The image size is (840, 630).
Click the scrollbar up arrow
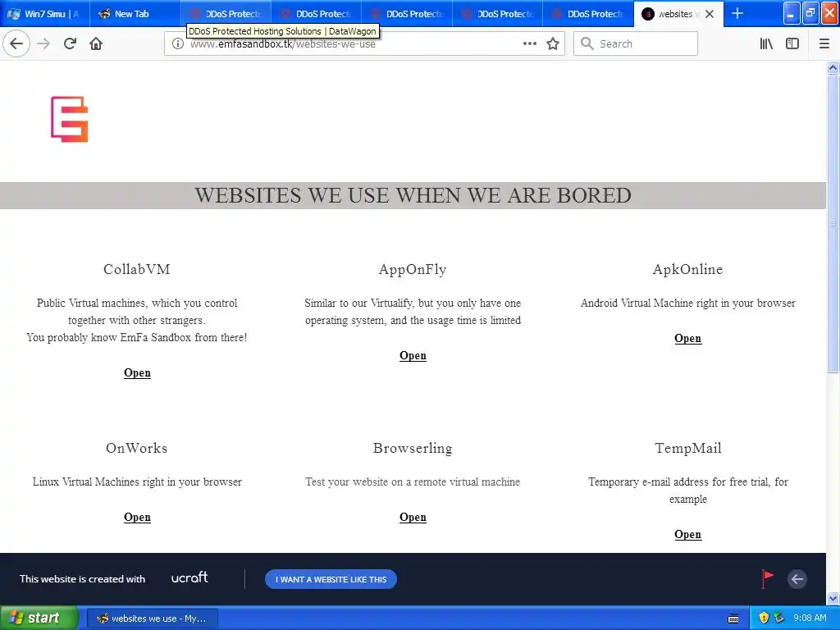pyautogui.click(x=833, y=67)
